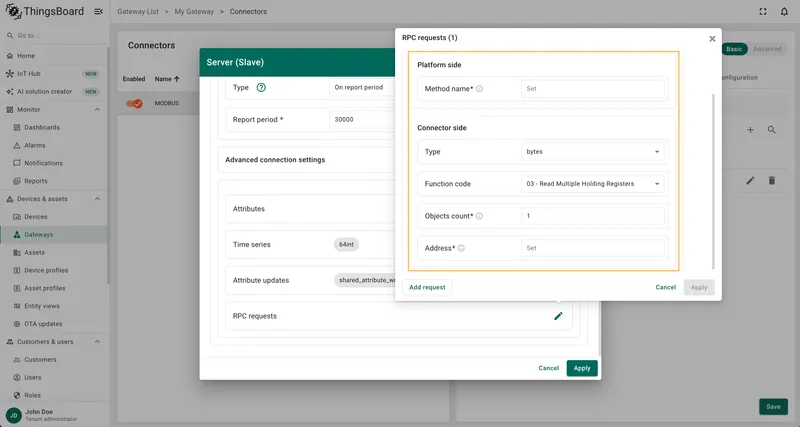Image resolution: width=800 pixels, height=427 pixels.
Task: Click Apply in the Server (Slave) dialog
Action: [582, 368]
